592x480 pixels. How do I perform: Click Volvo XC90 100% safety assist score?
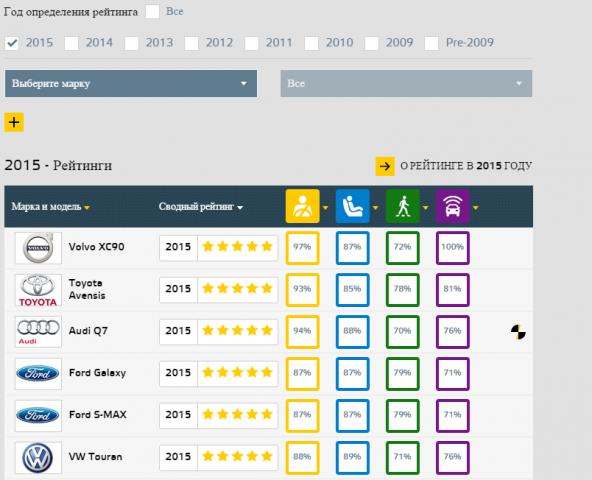(453, 248)
